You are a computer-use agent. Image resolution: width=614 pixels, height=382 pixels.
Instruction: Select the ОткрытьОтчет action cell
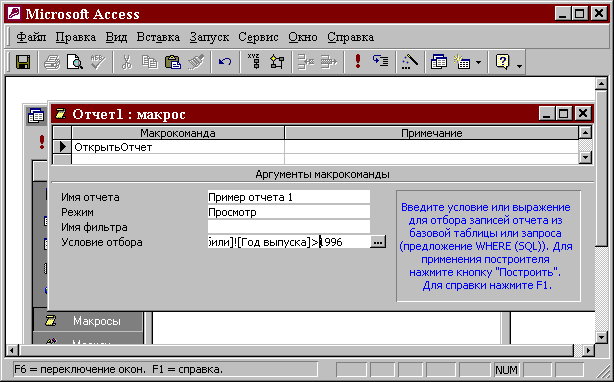pos(178,147)
